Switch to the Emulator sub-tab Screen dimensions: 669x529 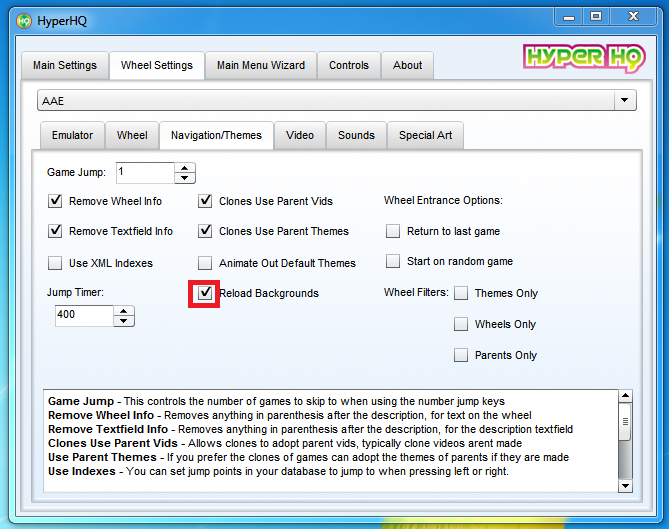pyautogui.click(x=72, y=135)
